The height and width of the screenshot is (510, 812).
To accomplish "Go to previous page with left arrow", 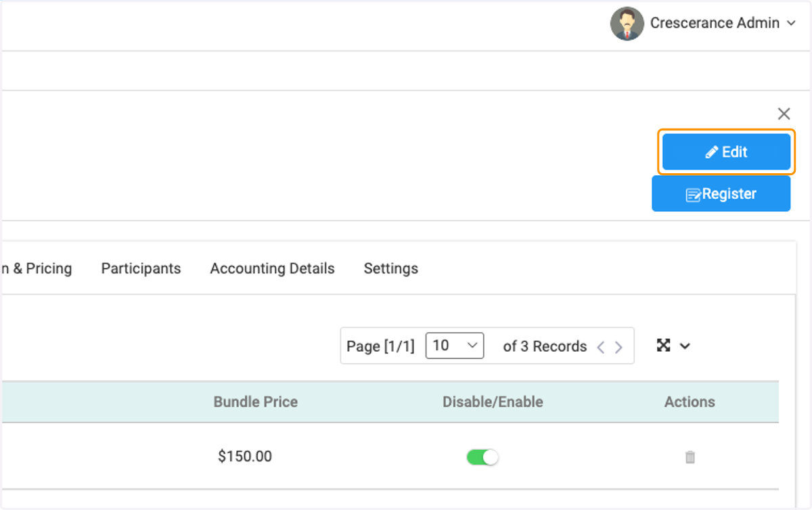I will [600, 347].
